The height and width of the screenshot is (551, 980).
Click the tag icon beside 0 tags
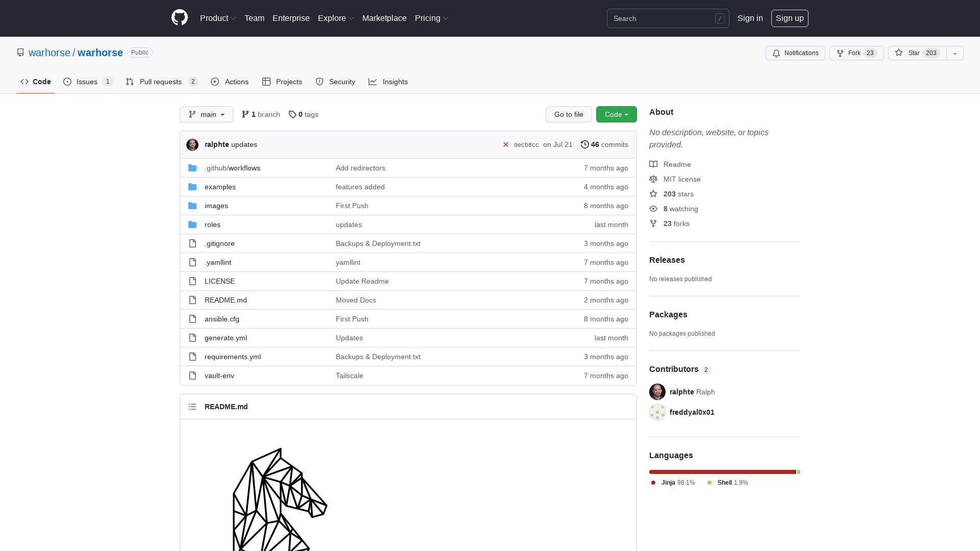tap(292, 114)
